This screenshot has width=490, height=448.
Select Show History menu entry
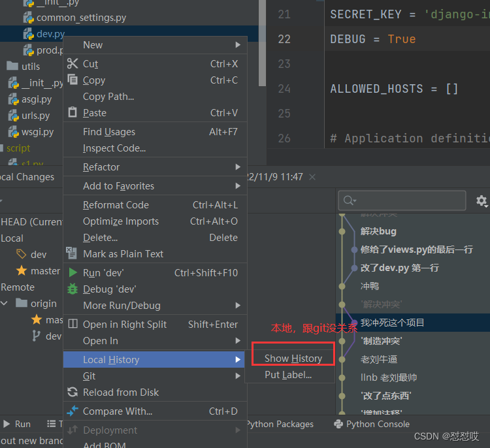tap(293, 359)
